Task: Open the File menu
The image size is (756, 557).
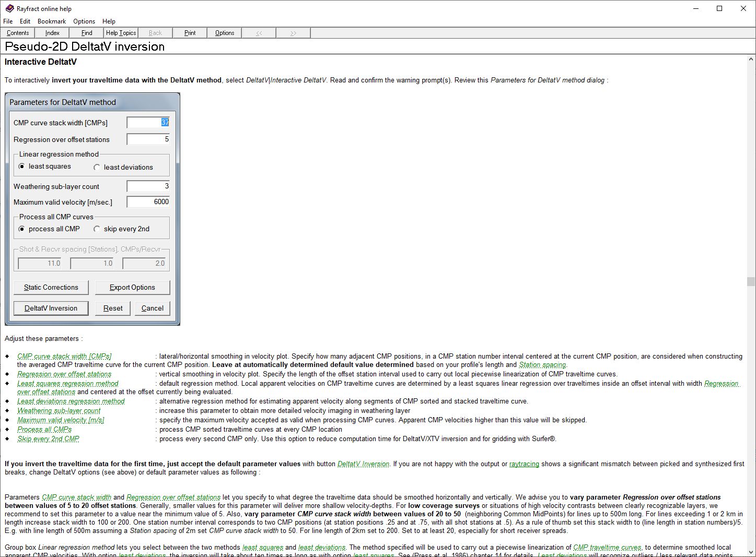Action: tap(8, 21)
